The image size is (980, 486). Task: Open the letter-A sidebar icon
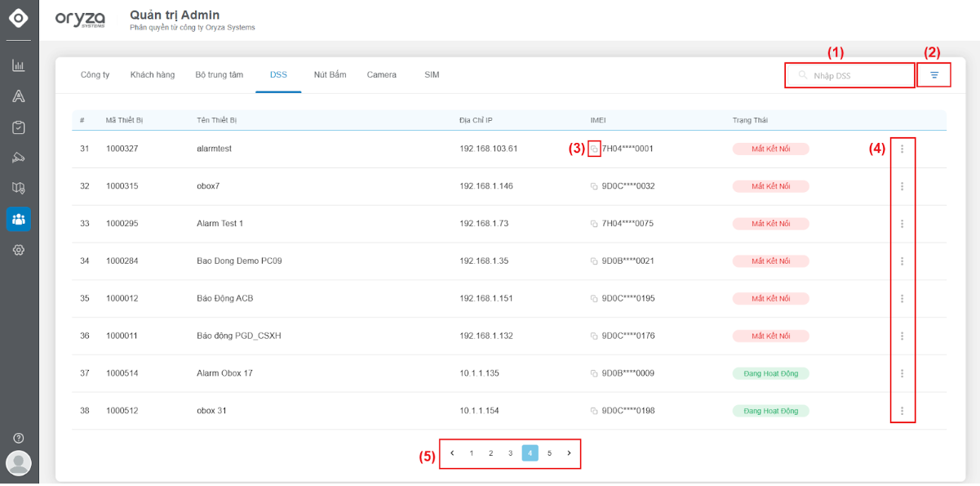(19, 96)
